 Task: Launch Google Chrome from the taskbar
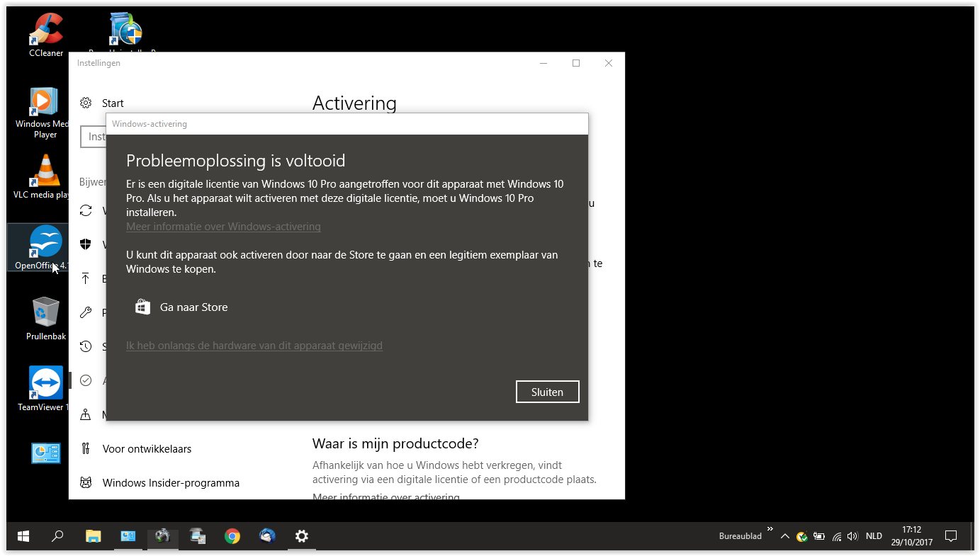coord(232,536)
